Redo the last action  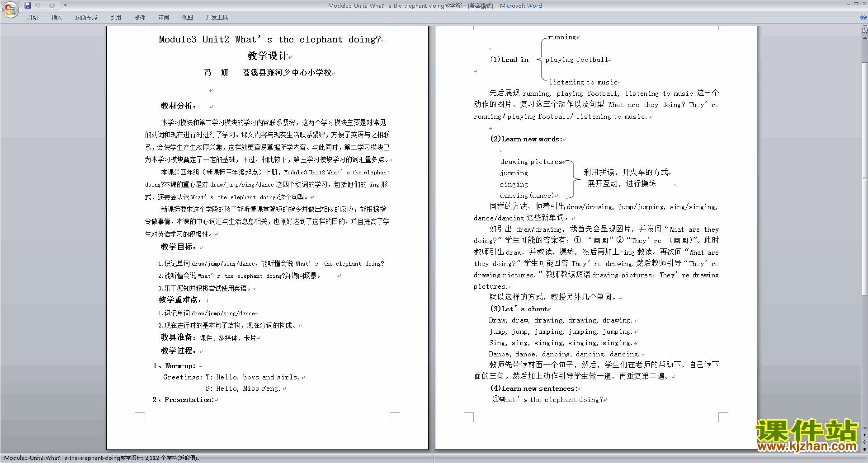tap(52, 5)
